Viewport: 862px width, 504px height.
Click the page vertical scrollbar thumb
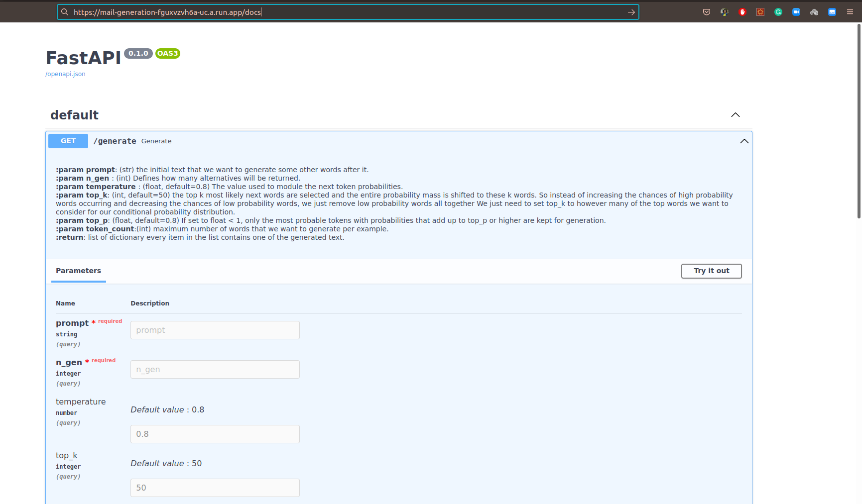pos(859,121)
